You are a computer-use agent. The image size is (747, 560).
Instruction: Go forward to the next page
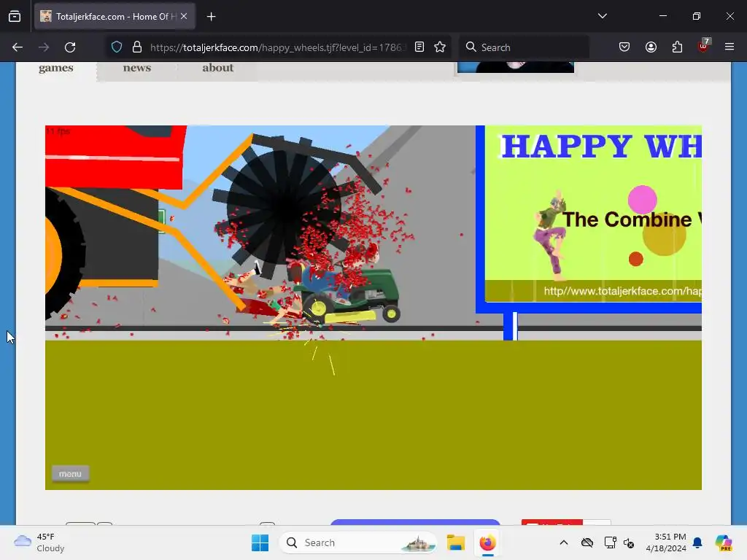[43, 47]
